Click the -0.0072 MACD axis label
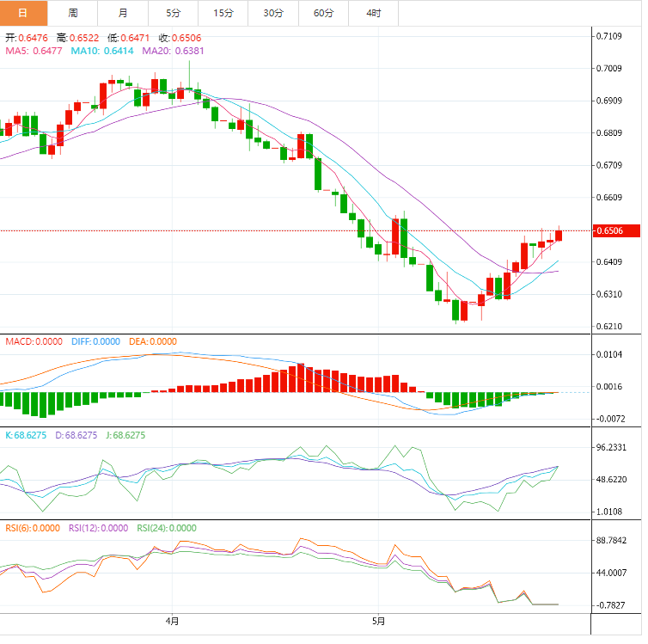The height and width of the screenshot is (644, 648). pos(611,419)
